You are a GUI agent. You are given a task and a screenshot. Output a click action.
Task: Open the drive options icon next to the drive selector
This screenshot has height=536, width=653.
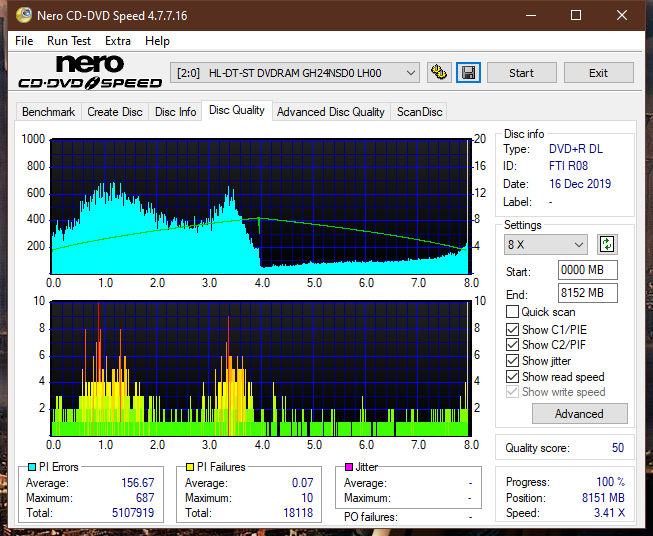tap(439, 73)
